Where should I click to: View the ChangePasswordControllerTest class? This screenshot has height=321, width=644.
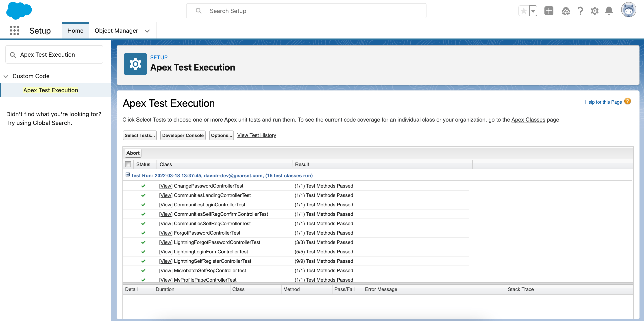click(166, 186)
